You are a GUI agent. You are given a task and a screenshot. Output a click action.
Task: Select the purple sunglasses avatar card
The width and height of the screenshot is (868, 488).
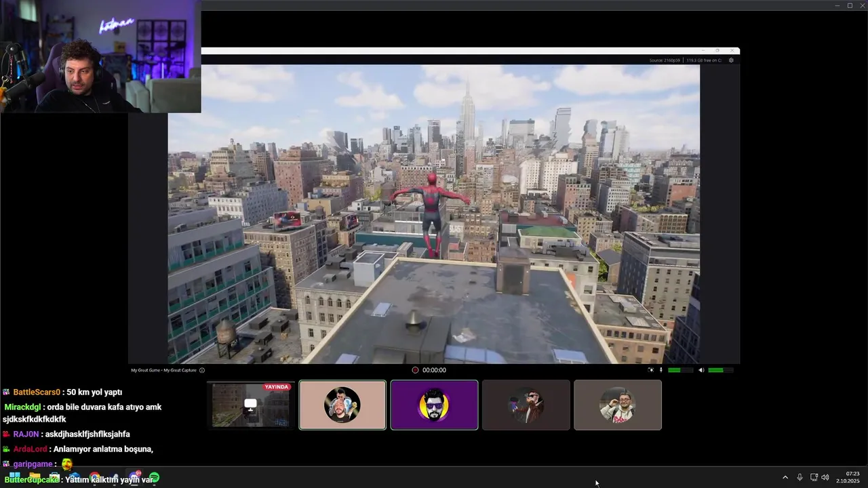tap(434, 405)
